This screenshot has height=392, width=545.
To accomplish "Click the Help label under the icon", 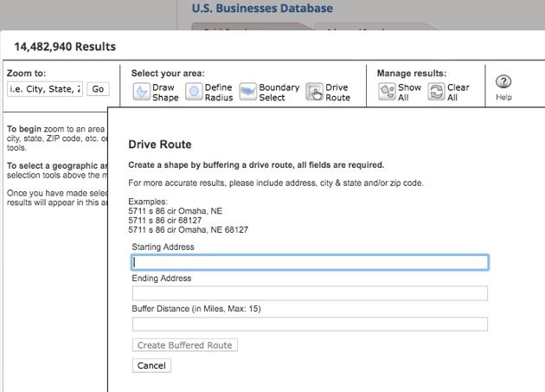I will click(x=503, y=98).
